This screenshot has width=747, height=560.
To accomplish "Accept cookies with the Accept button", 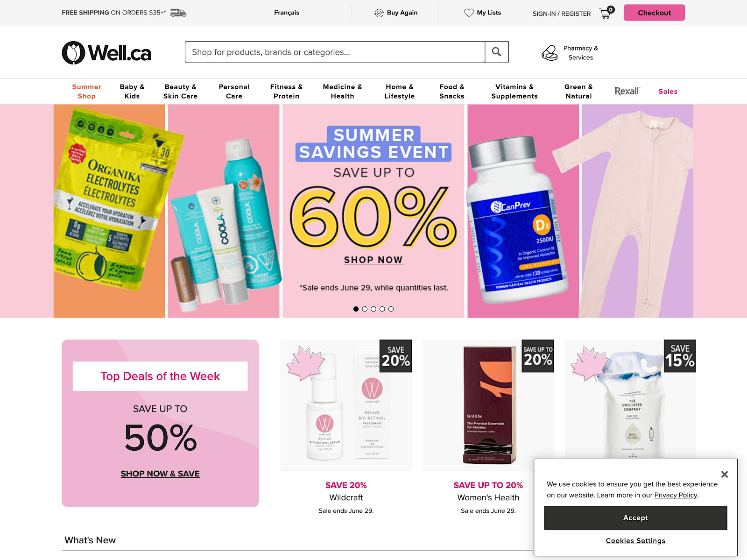I will pos(635,518).
